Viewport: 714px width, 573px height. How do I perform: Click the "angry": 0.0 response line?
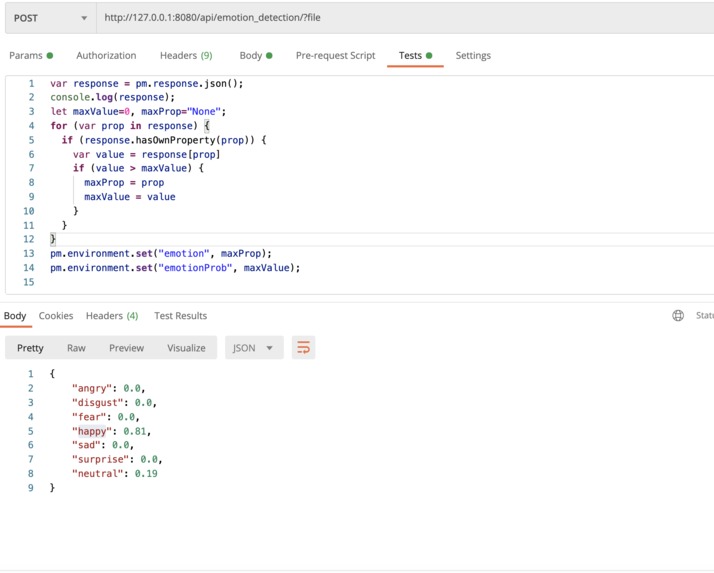(108, 388)
